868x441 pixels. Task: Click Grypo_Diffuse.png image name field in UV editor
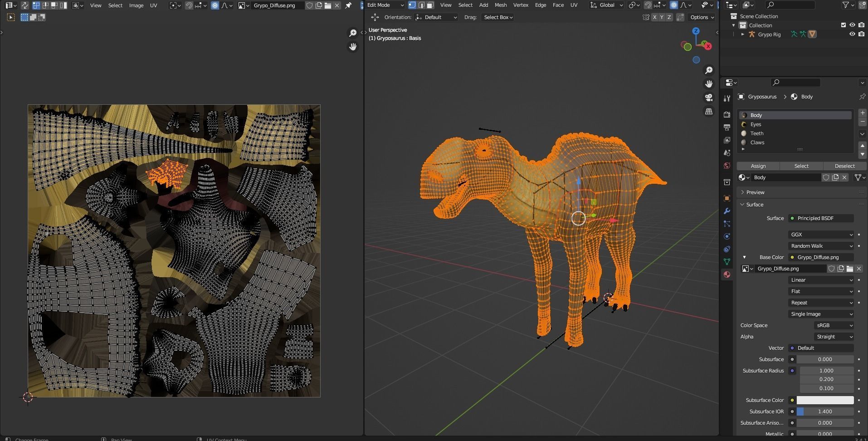coord(278,5)
